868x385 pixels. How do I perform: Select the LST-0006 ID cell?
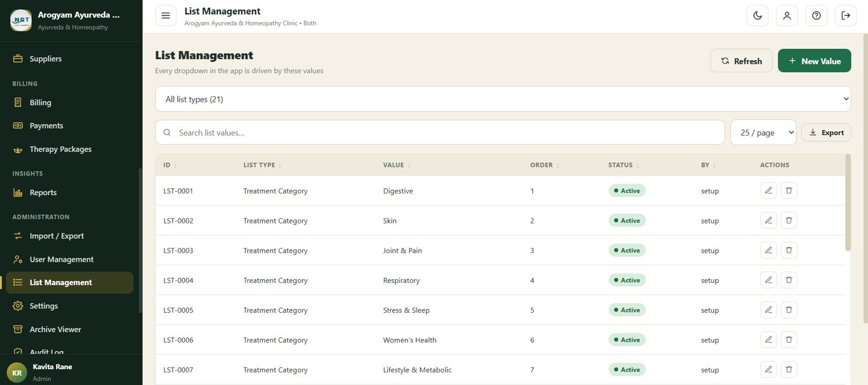coord(178,340)
